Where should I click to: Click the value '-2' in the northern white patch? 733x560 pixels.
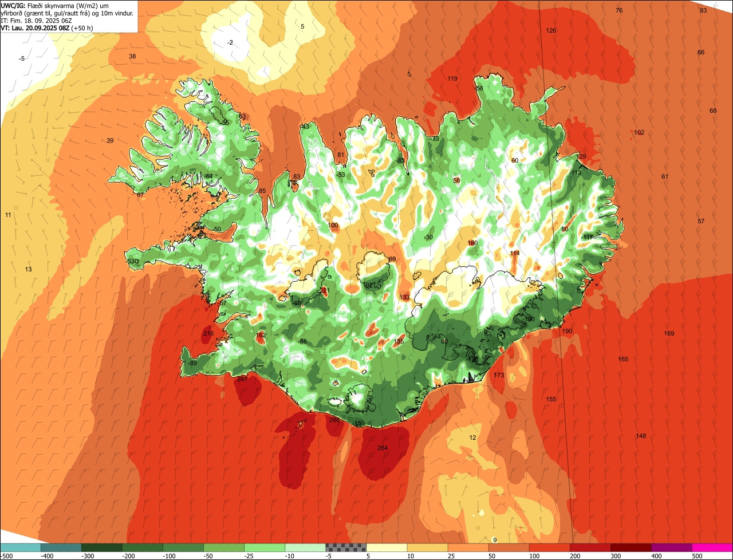point(230,42)
